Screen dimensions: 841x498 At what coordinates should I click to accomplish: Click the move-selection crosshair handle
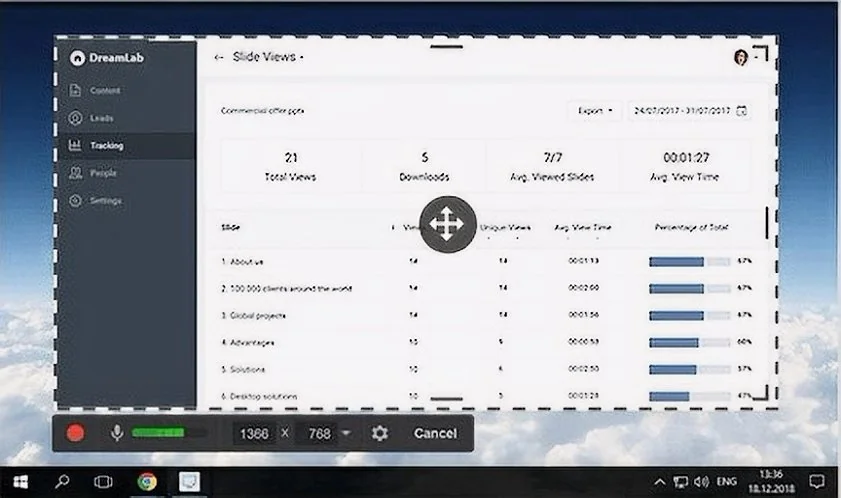pos(448,224)
